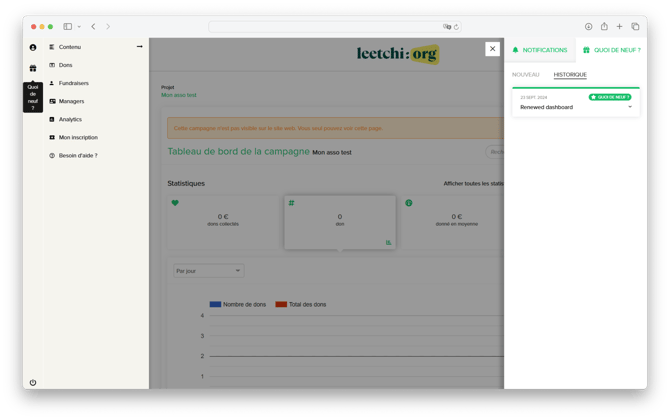The width and height of the screenshot is (670, 420).
Task: Click Besoin d'aide ? help link
Action: tap(78, 156)
